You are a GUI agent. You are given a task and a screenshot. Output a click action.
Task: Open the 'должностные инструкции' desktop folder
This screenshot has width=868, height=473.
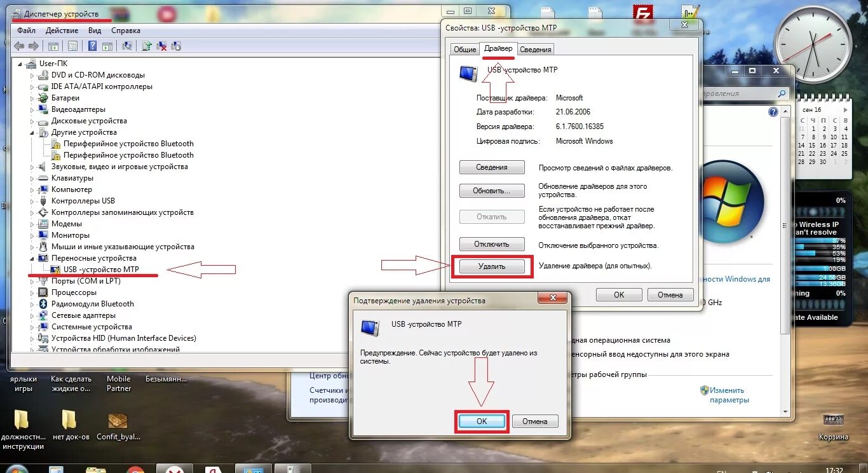click(22, 429)
